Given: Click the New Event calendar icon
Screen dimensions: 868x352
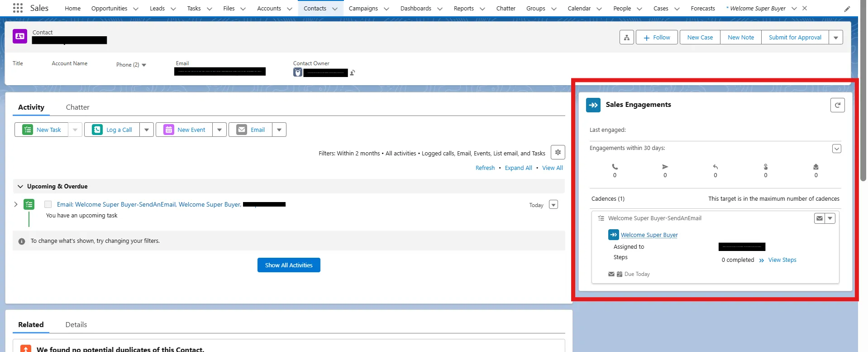Looking at the screenshot, I should point(168,130).
